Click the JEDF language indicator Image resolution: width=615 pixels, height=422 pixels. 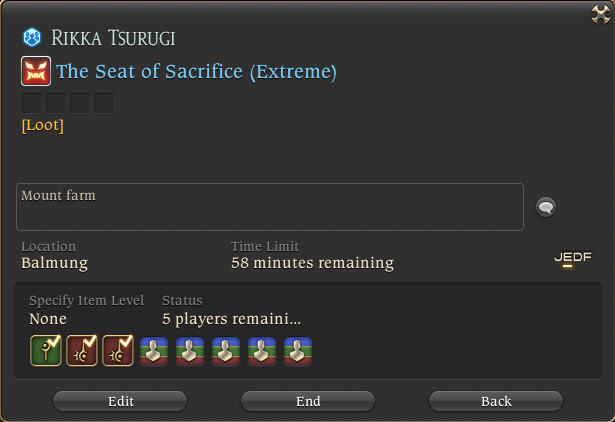click(573, 258)
